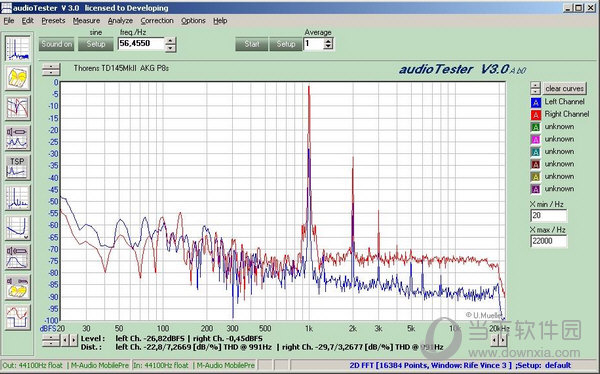
Task: Click left arrow below the 20kHz axis label
Action: [x=495, y=340]
